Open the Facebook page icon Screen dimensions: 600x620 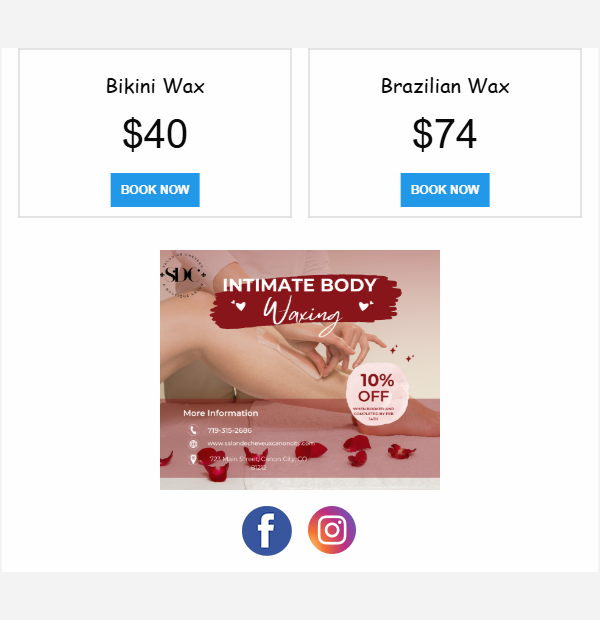click(x=267, y=531)
